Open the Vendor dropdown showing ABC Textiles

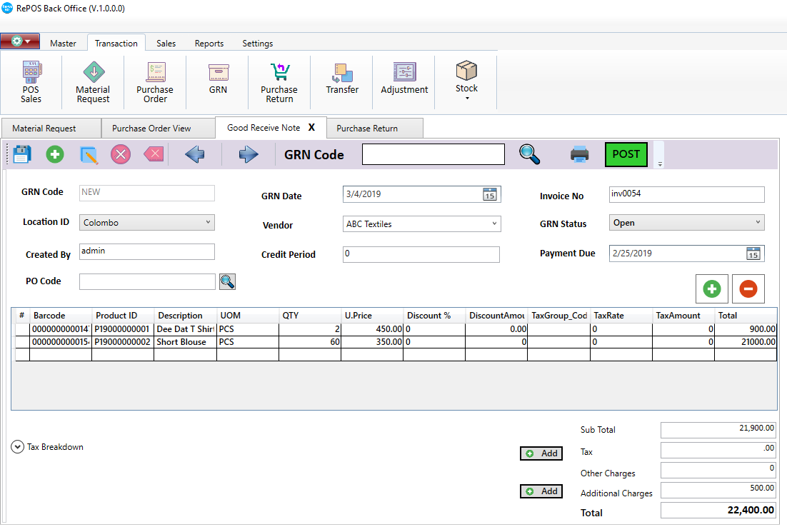coord(421,224)
